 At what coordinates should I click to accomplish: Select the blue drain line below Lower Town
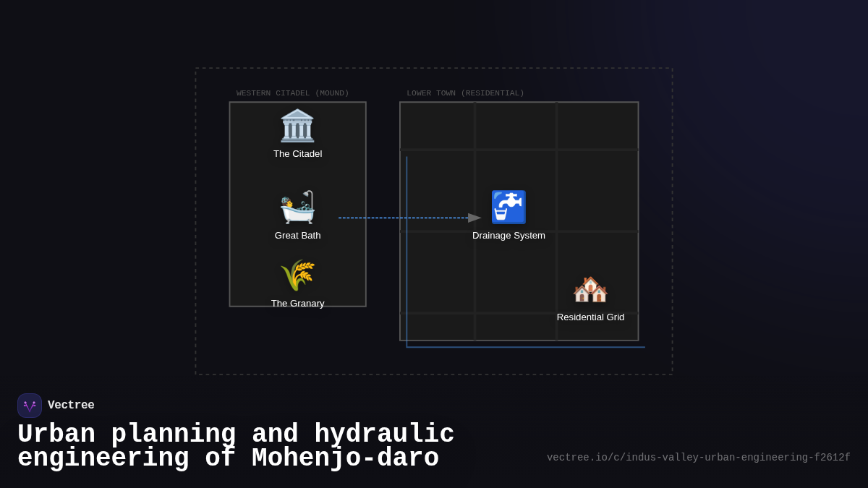[x=525, y=347]
